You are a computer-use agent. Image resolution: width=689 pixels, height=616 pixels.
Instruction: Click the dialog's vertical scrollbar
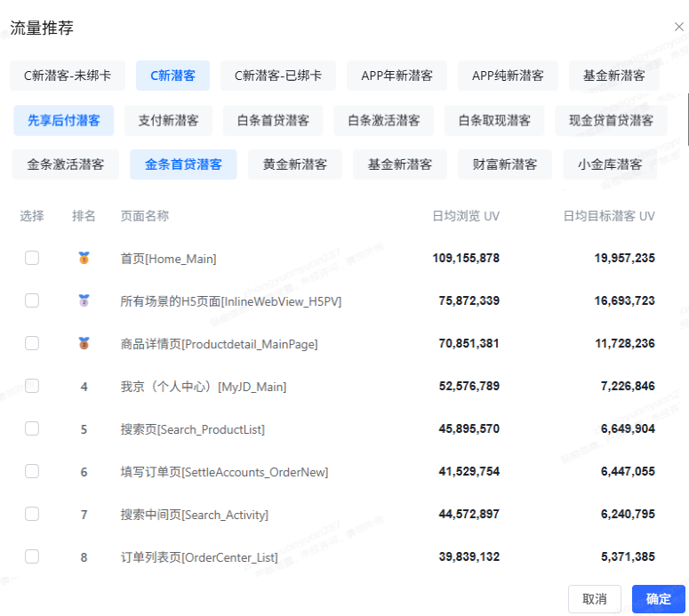(687, 118)
